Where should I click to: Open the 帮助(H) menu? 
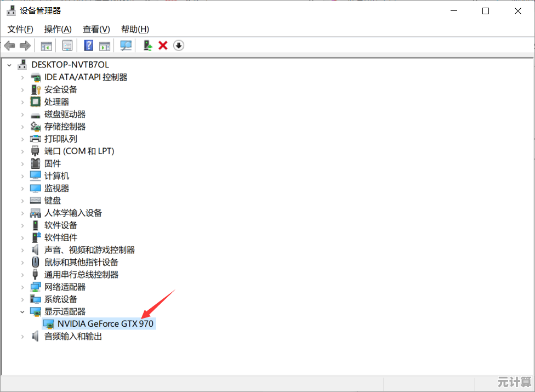coord(135,29)
